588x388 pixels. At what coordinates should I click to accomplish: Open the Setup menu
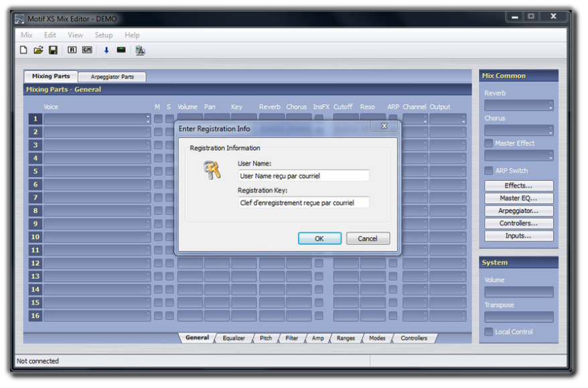104,35
